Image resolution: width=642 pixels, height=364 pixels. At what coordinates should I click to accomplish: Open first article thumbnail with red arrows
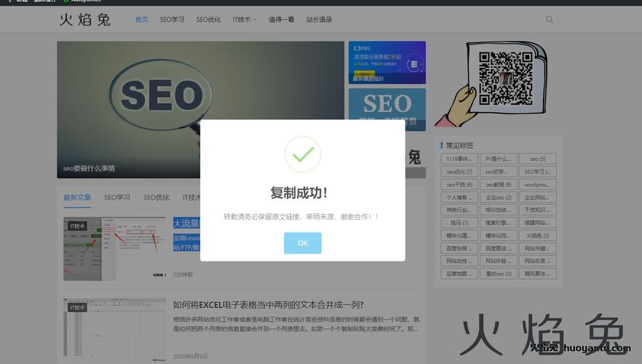point(115,248)
